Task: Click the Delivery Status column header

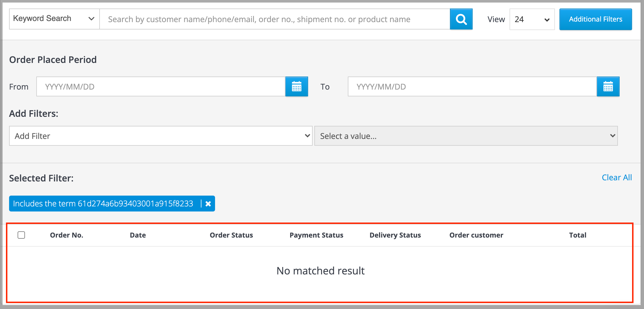Action: (x=395, y=235)
